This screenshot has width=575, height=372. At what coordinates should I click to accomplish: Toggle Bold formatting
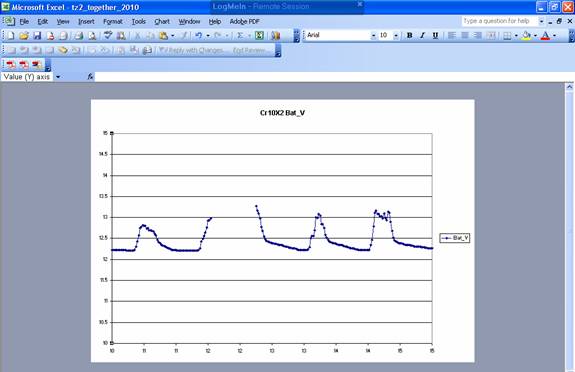click(x=409, y=35)
